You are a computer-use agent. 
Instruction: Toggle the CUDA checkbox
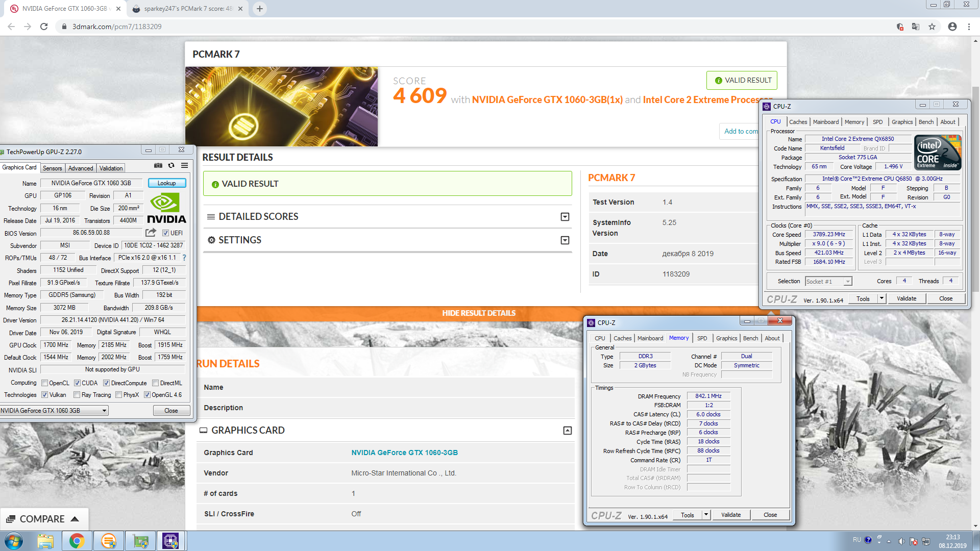[x=77, y=383]
